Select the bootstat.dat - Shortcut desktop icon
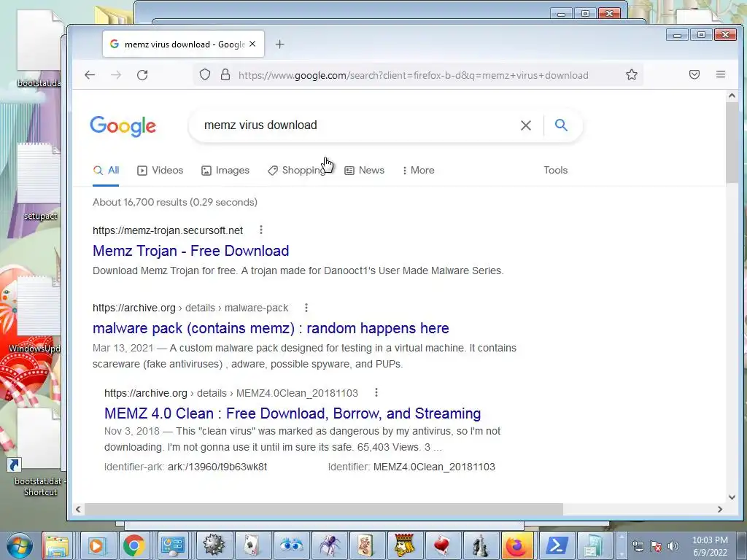 [38, 452]
